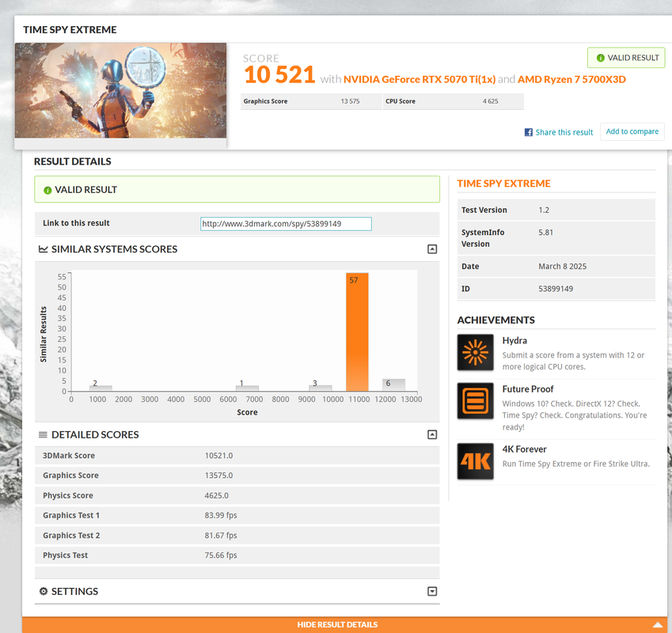
Task: Click the SystemInfo Version value 5.81
Action: point(545,233)
